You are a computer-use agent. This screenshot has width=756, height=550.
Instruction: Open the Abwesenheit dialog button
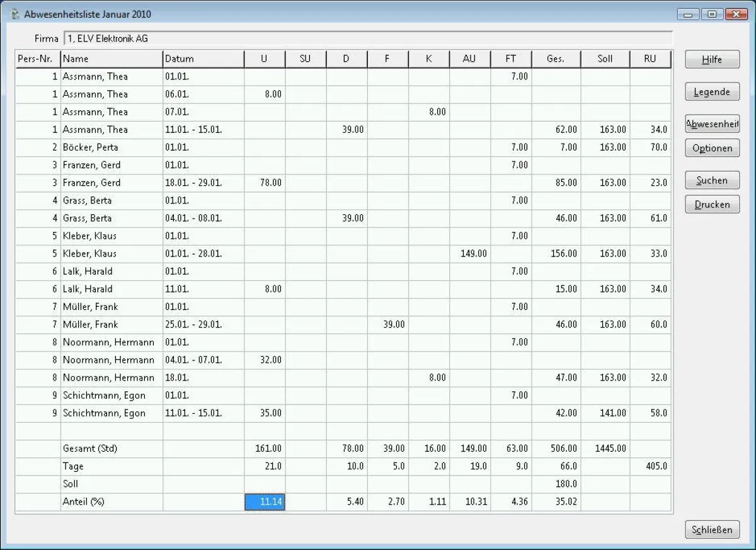coord(712,124)
